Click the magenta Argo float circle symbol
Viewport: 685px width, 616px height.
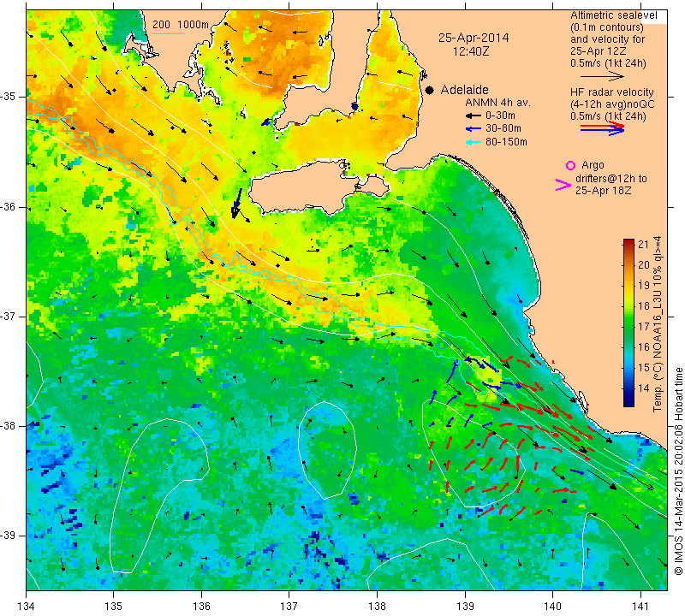click(570, 165)
